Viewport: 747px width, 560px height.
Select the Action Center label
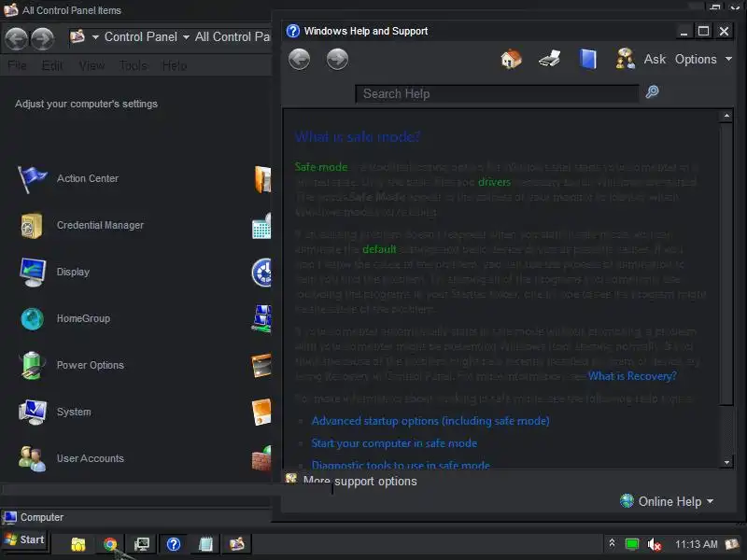coord(88,178)
